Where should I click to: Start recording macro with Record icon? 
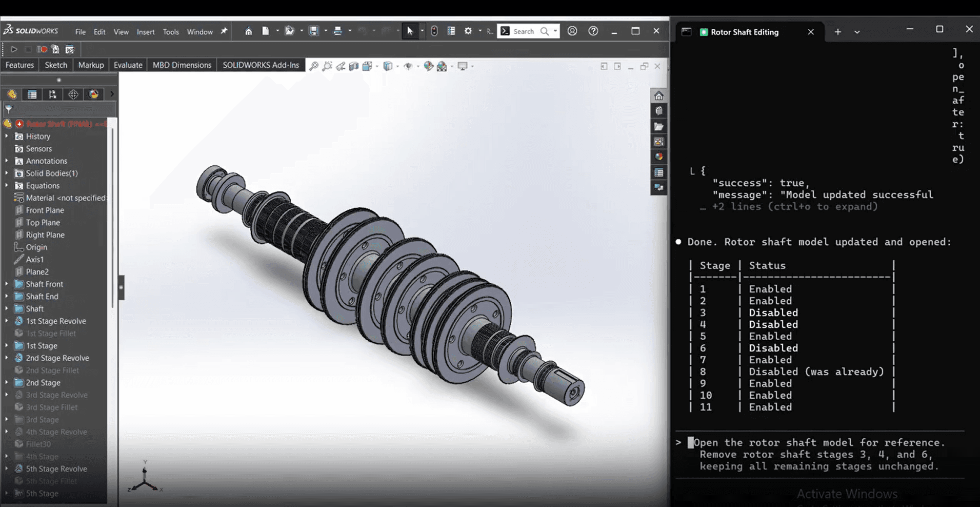click(x=42, y=49)
